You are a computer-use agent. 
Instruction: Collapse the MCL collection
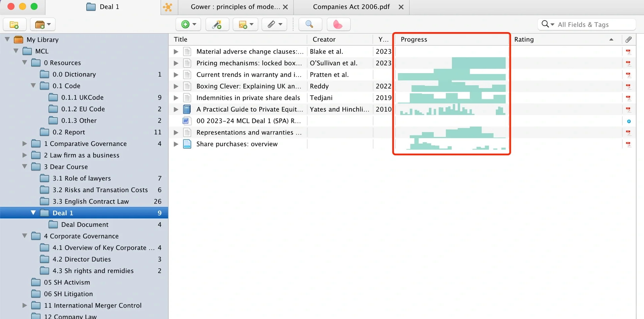pos(16,51)
